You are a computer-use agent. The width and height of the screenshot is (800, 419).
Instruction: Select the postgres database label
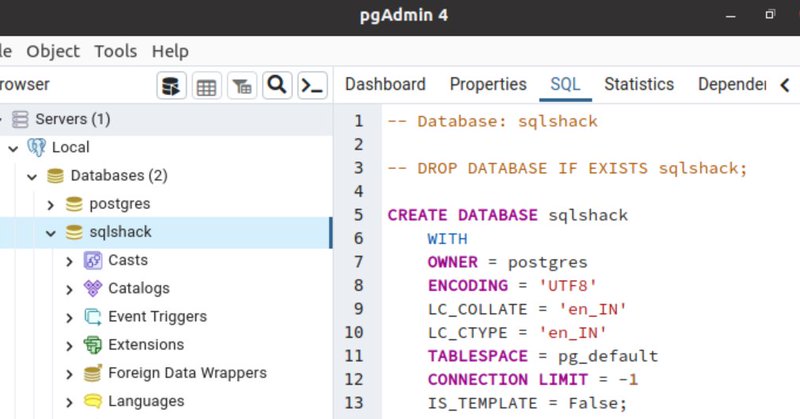click(x=119, y=204)
